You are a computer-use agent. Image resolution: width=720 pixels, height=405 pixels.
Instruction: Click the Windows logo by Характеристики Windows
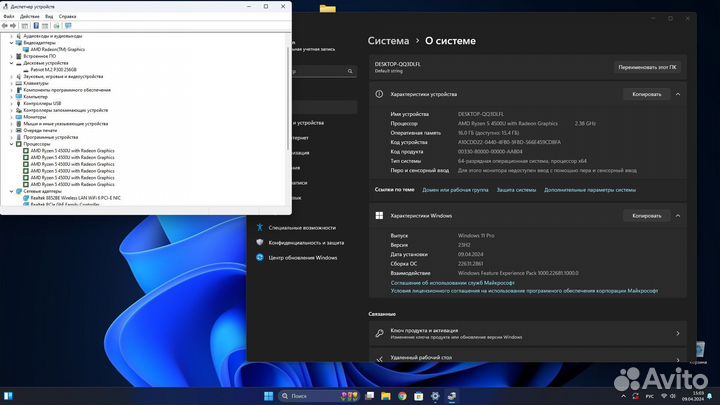pos(379,215)
